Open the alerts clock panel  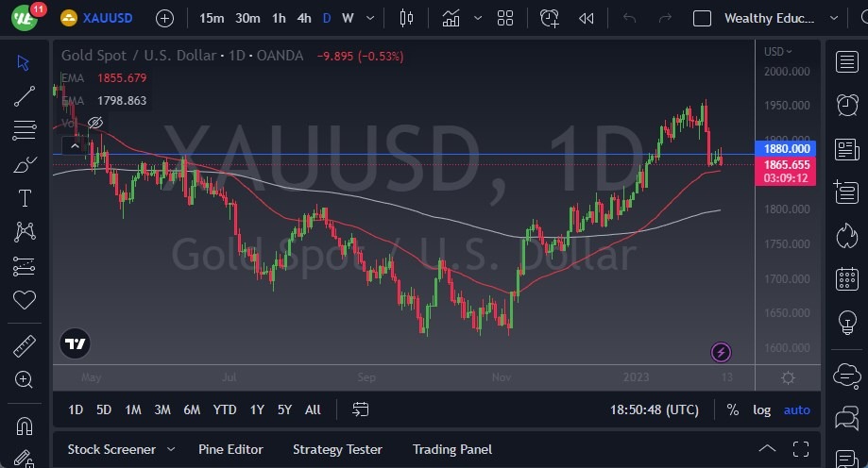847,105
